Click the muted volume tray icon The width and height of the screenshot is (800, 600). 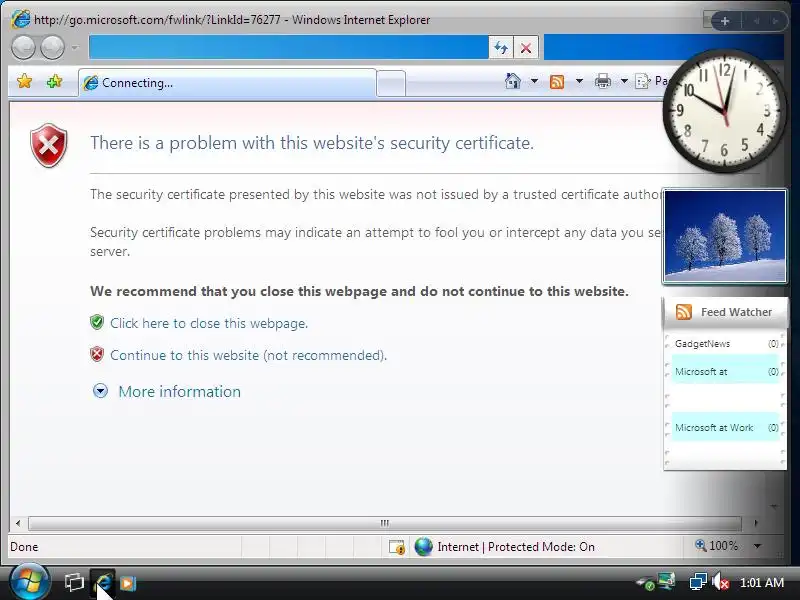[720, 582]
